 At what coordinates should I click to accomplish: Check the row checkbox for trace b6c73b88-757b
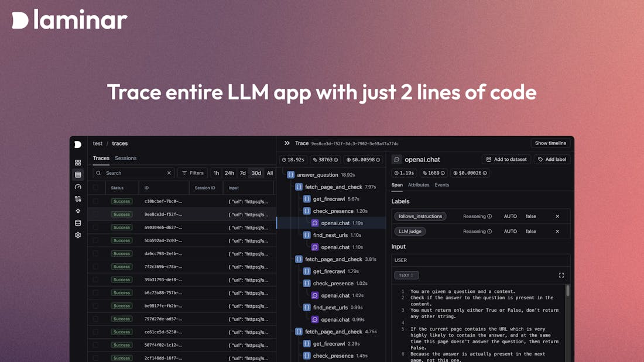point(95,292)
